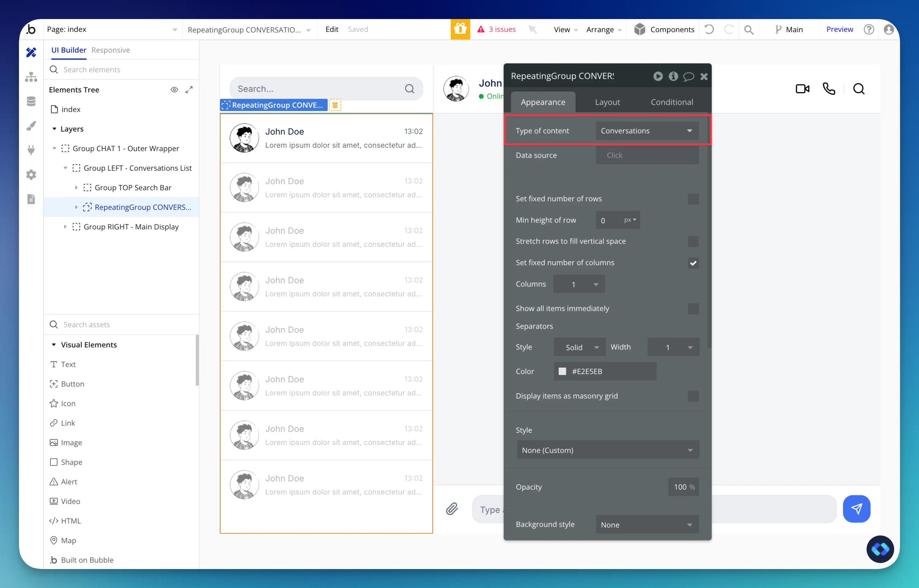Open the Settings gear icon in sidebar
The height and width of the screenshot is (588, 919).
click(31, 175)
